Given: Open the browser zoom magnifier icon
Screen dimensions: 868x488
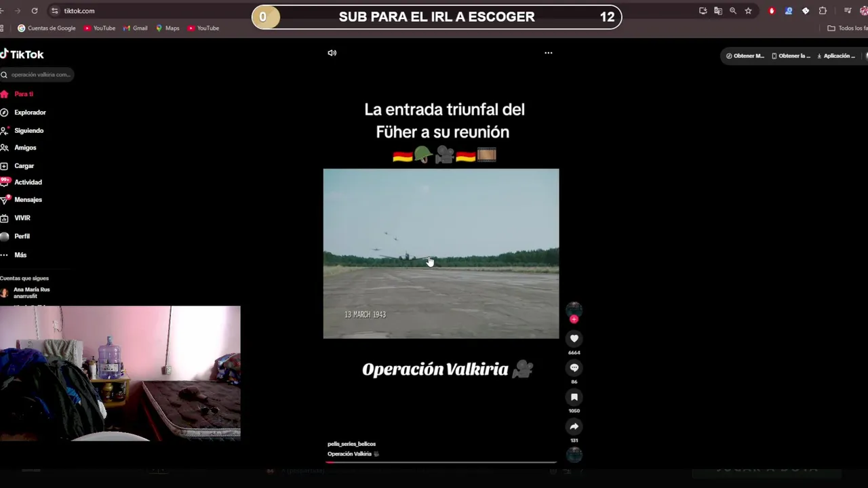Looking at the screenshot, I should point(733,11).
